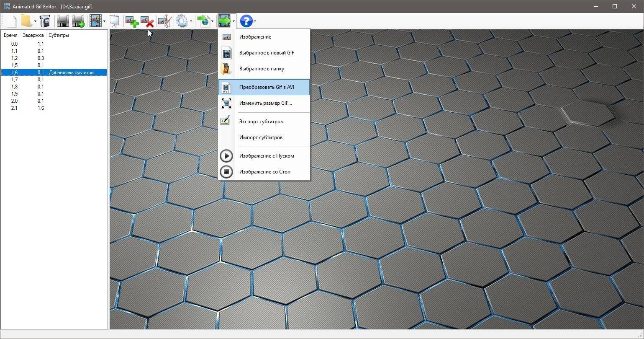Image resolution: width=644 pixels, height=339 pixels.
Task: Open Изменить размер GIF... option
Action: click(x=264, y=103)
